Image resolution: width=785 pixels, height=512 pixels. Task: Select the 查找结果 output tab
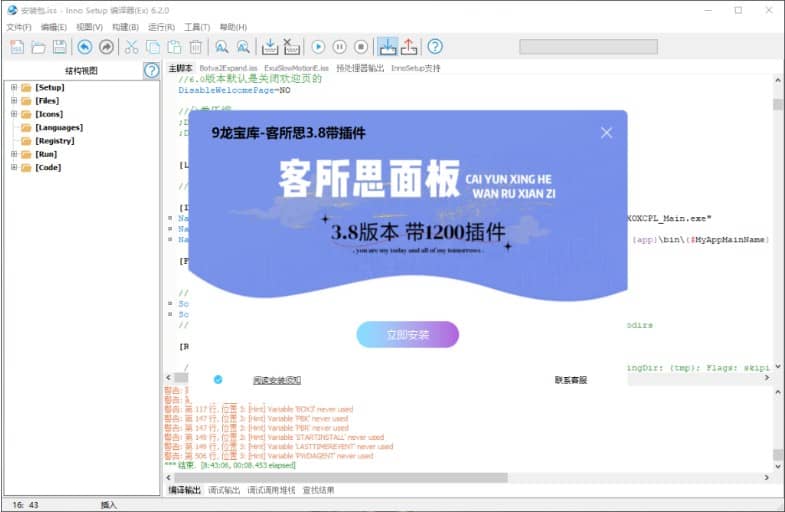coord(318,490)
